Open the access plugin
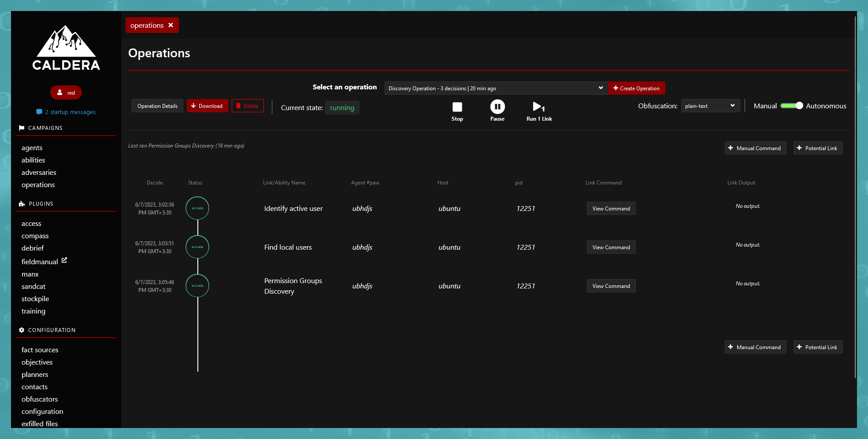Screen dimensions: 868x439 tap(31, 223)
